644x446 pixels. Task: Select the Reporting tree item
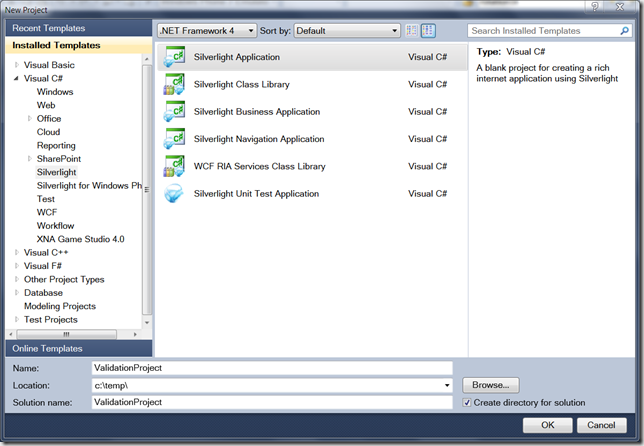[x=56, y=145]
